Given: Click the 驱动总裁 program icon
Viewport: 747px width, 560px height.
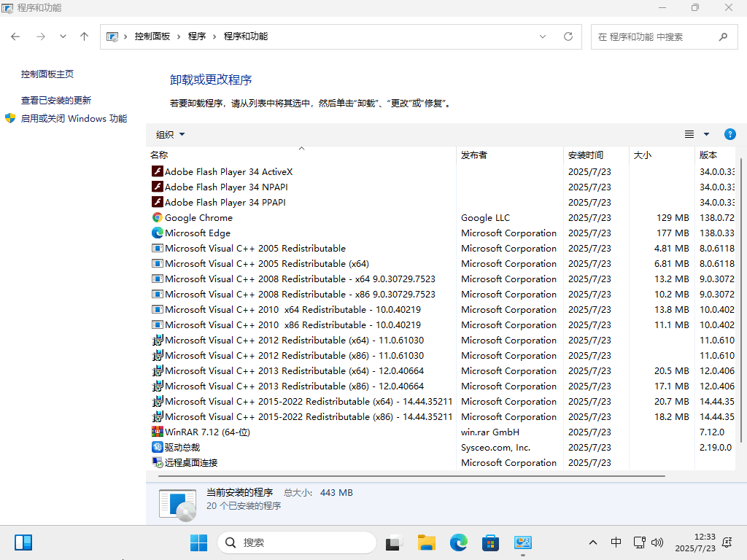Looking at the screenshot, I should tap(158, 447).
